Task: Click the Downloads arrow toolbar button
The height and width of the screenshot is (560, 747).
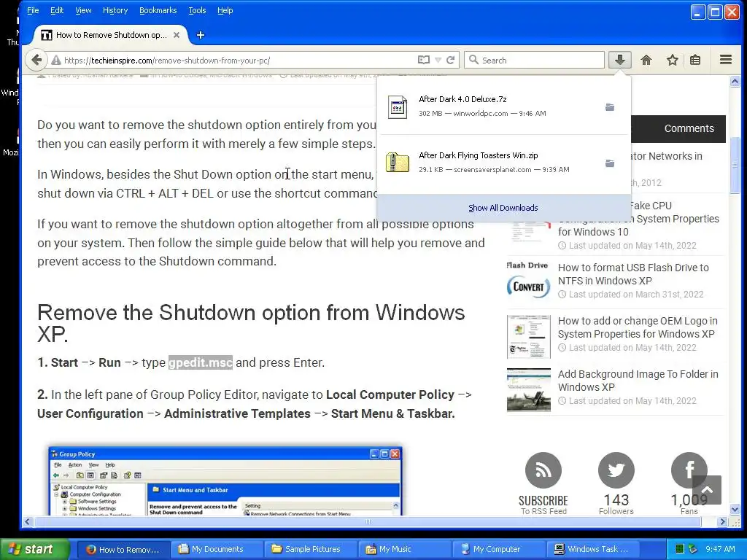Action: click(x=619, y=60)
